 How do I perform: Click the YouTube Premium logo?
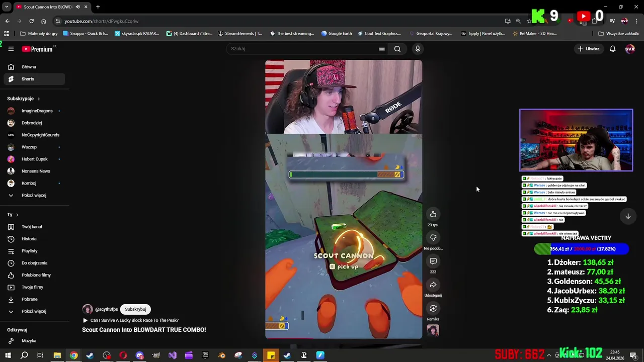click(x=37, y=49)
